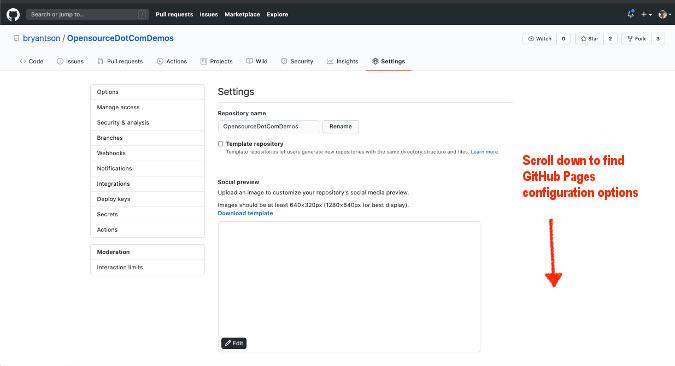Click the Repository name input field
Image resolution: width=675 pixels, height=366 pixels.
pyautogui.click(x=269, y=127)
